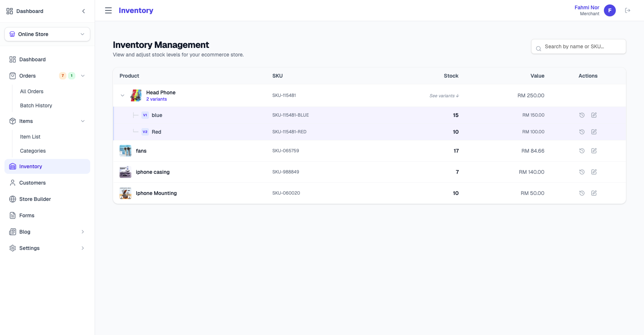Edit stock for Iphone Mounting

[594, 193]
